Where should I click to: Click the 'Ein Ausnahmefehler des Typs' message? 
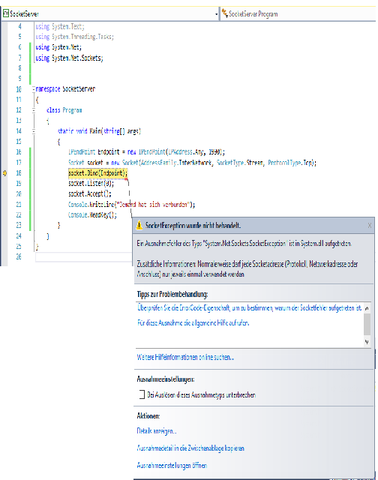click(x=244, y=243)
